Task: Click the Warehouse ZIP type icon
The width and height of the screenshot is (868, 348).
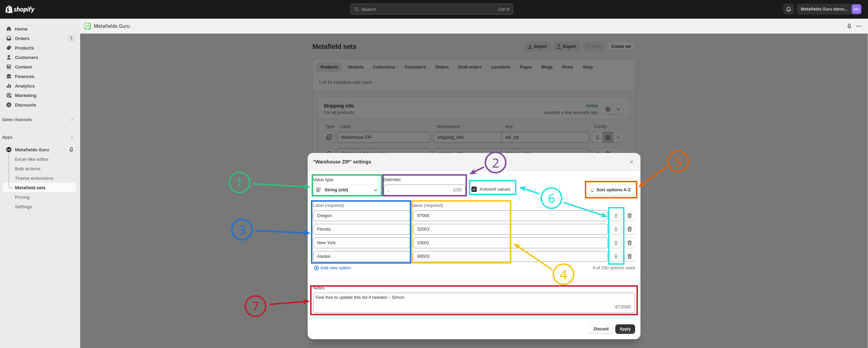Action: tap(329, 137)
